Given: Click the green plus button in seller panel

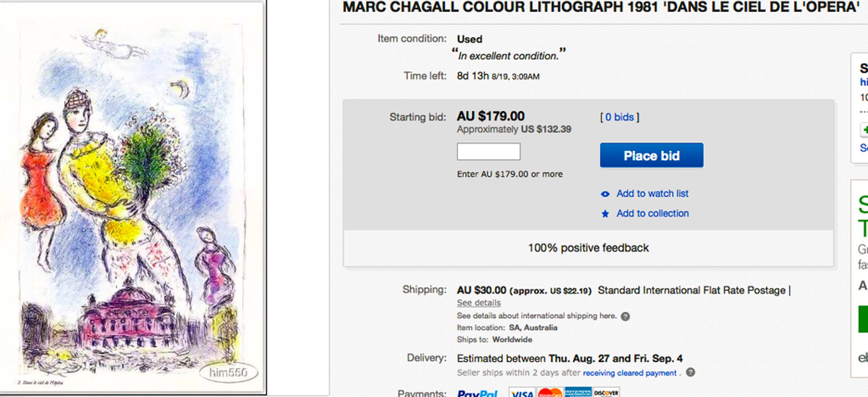Looking at the screenshot, I should click(x=865, y=130).
